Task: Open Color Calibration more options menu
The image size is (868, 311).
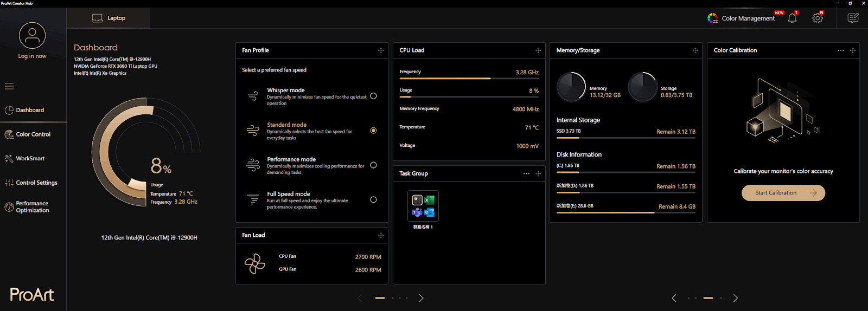Action: coord(841,50)
